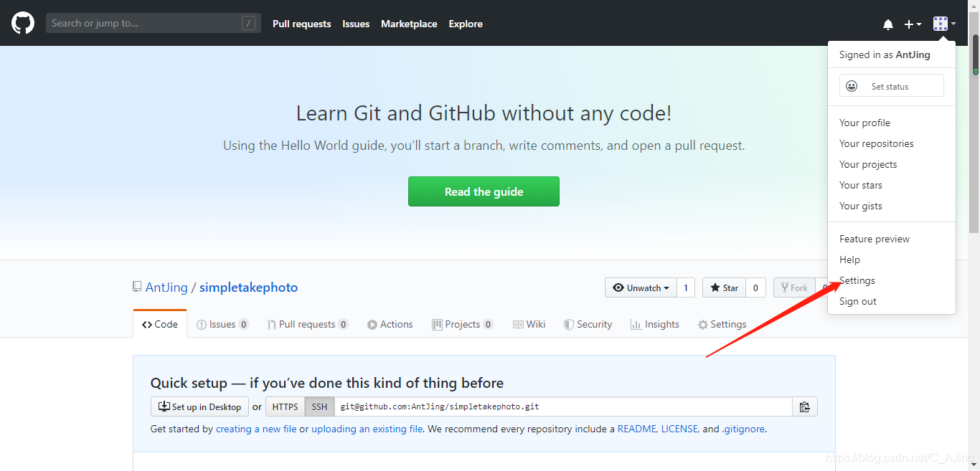Screen dimensions: 980x471
Task: Click the GitHub Octocat logo
Action: pos(22,22)
